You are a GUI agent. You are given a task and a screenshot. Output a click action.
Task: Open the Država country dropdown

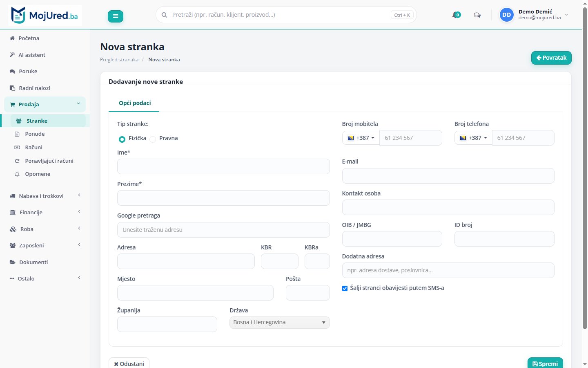pos(279,322)
